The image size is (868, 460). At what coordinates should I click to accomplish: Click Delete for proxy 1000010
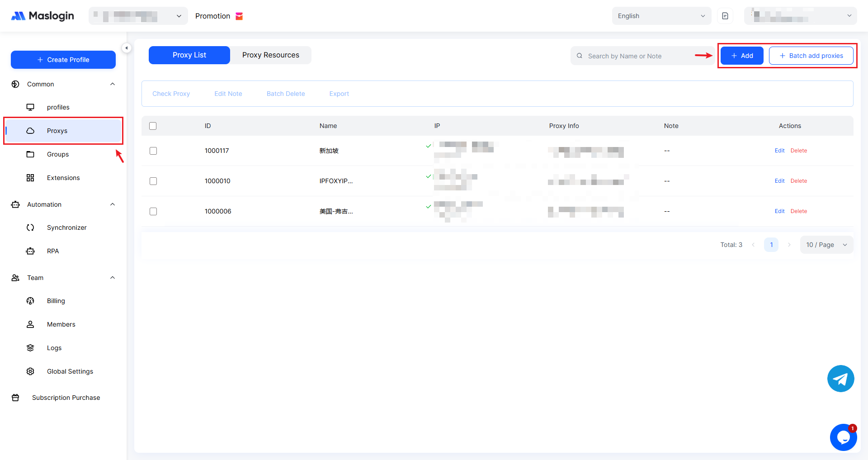click(798, 181)
